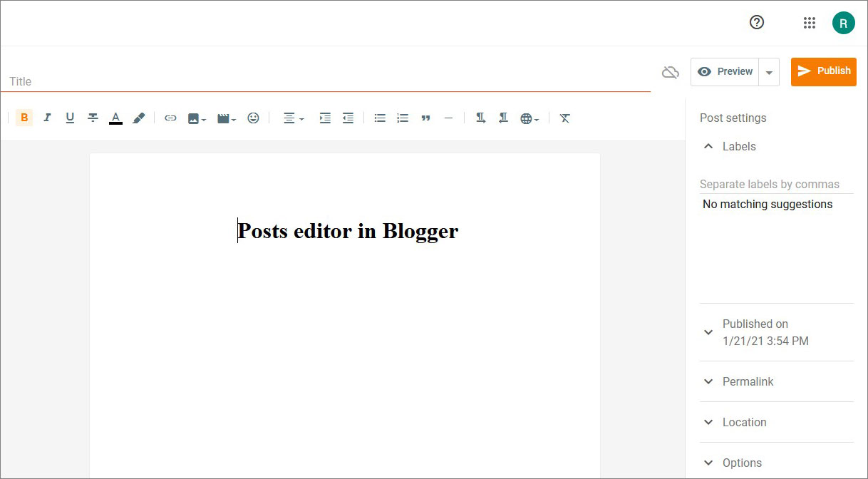Open the Google apps grid

(x=809, y=23)
